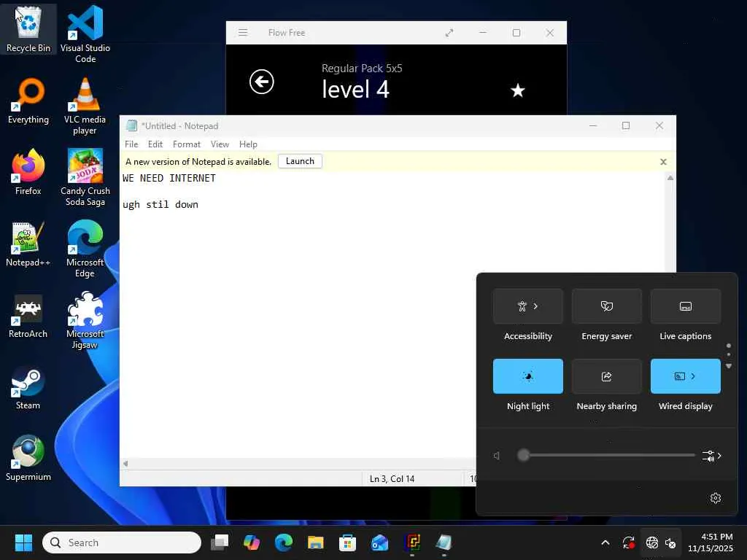This screenshot has height=560, width=747.
Task: Click "Ln 3, Col 14" in status bar
Action: [392, 478]
